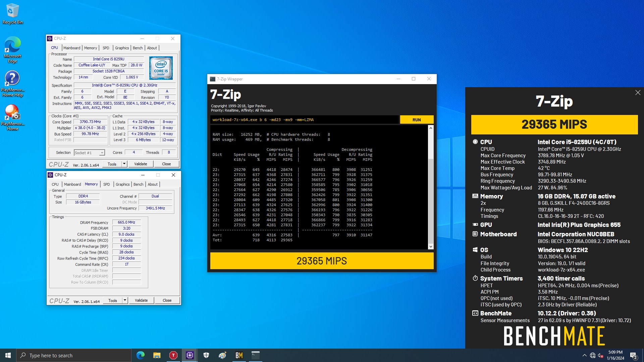The image size is (644, 362).
Task: Open the Windows Start menu
Action: [8, 355]
